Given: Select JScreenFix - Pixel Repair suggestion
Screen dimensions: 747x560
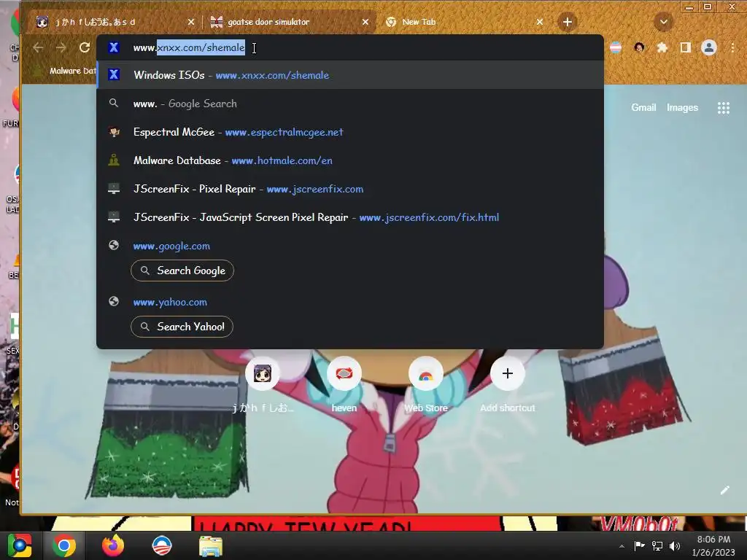Looking at the screenshot, I should tap(350, 189).
